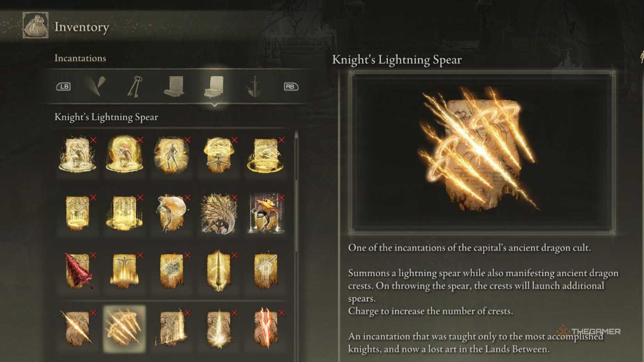Click the inventory pouch icon in header
644x362 pixels.
coord(36,25)
